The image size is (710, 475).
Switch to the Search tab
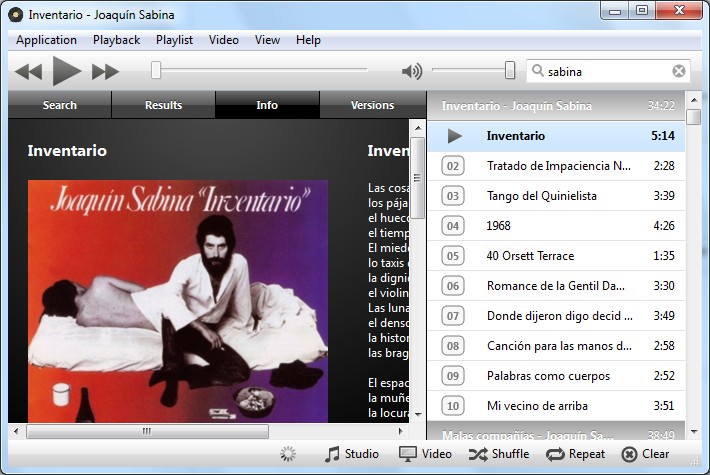point(59,105)
